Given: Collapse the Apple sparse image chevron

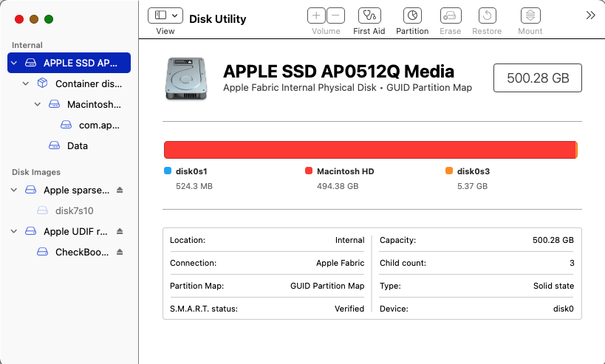Looking at the screenshot, I should [x=14, y=190].
